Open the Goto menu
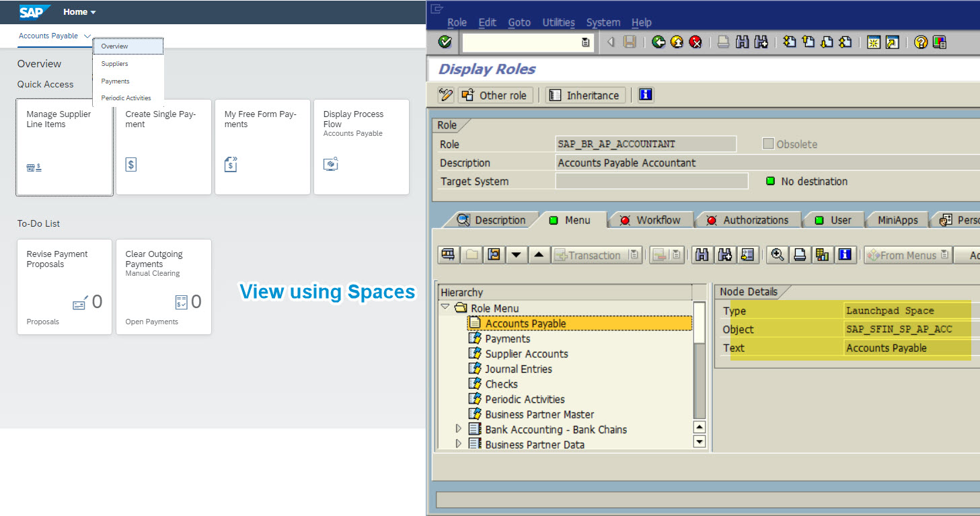Viewport: 980px width, 516px height. coord(519,22)
